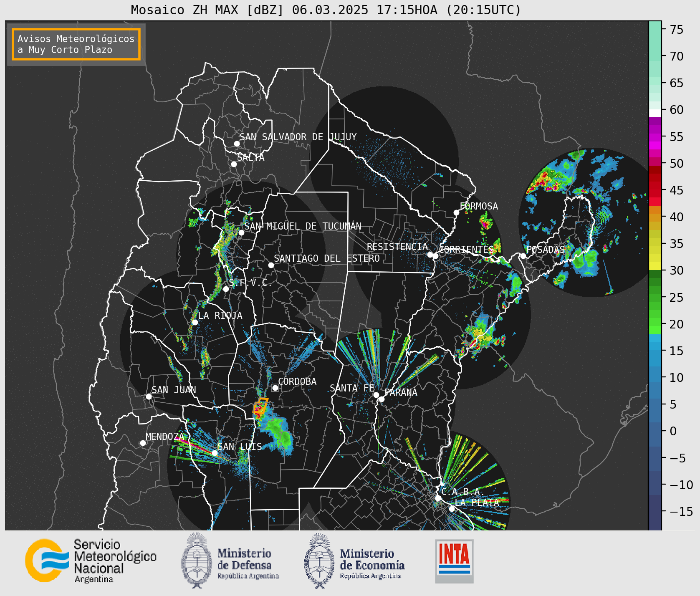Click the La Rioja city dot
The height and width of the screenshot is (596, 700).
tap(195, 322)
